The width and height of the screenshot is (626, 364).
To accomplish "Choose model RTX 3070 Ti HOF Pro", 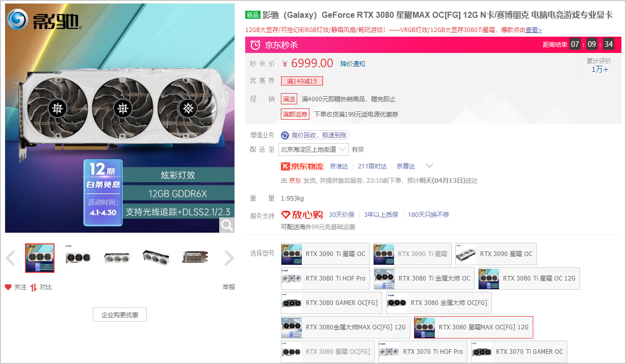I will [x=423, y=352].
